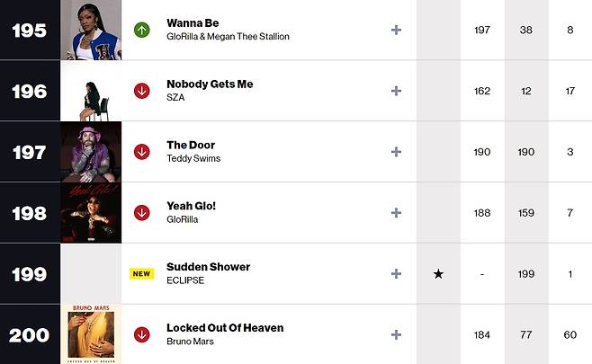The height and width of the screenshot is (364, 592).
Task: Click red down arrow for Nobody Gets Me
Action: tap(141, 91)
